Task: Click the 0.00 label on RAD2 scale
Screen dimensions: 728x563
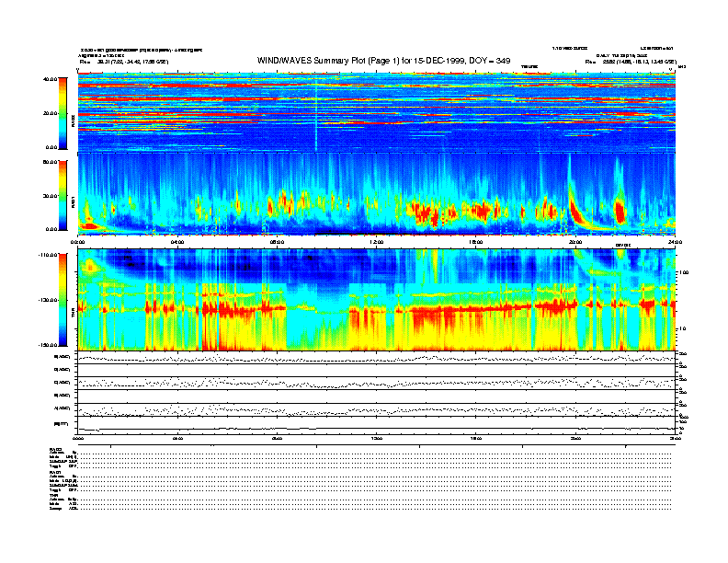Action: 51,147
